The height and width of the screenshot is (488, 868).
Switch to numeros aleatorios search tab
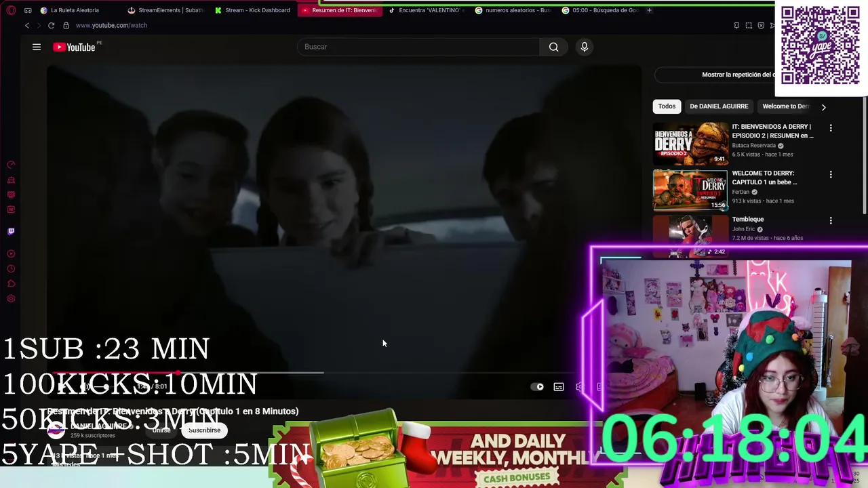point(513,10)
